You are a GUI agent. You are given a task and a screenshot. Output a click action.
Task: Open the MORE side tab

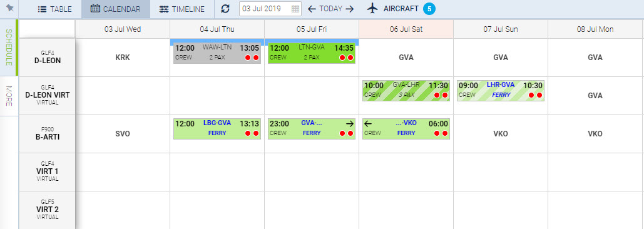(x=9, y=96)
